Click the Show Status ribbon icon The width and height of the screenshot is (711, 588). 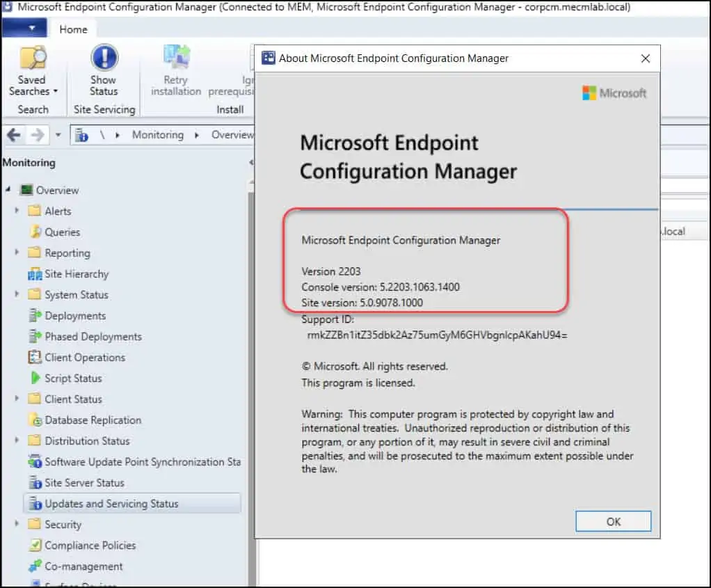pyautogui.click(x=104, y=58)
